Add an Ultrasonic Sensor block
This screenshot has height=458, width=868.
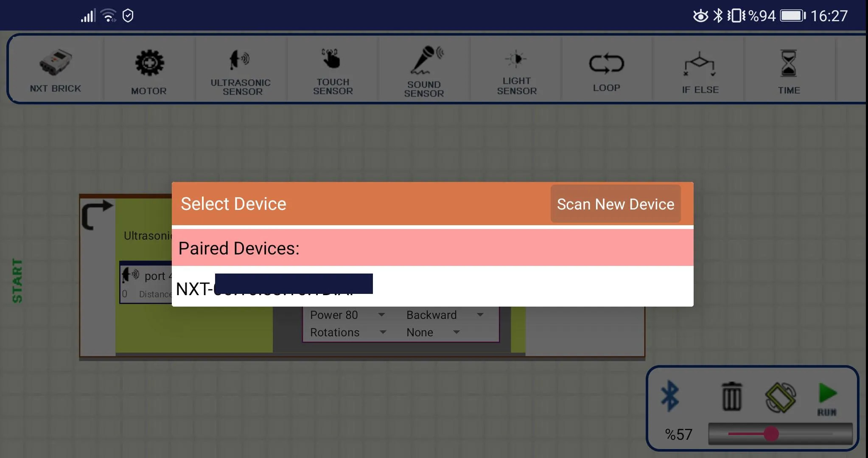(241, 69)
